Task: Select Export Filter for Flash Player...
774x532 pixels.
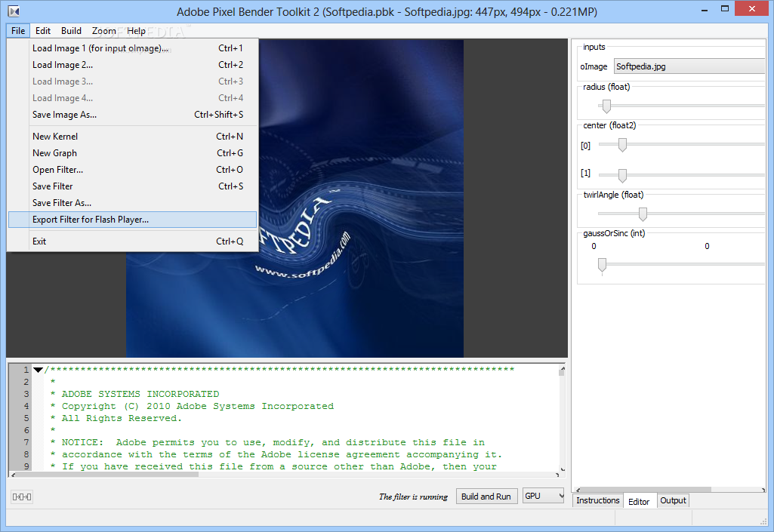Action: (x=132, y=220)
